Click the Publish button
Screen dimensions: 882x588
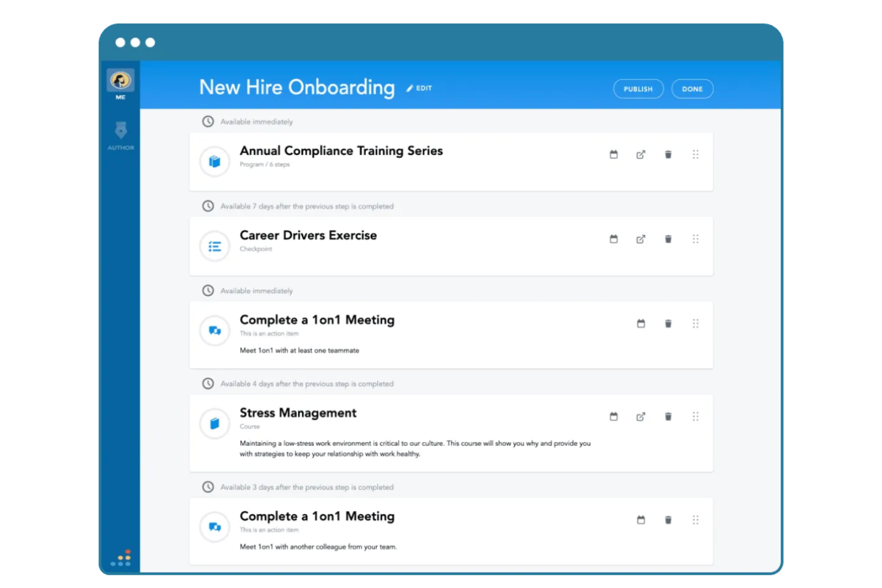(x=638, y=89)
